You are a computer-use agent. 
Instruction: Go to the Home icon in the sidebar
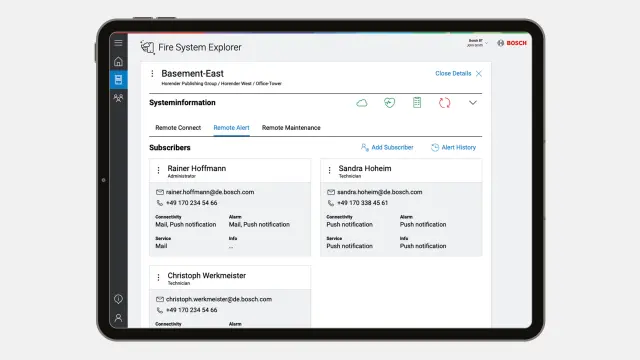coord(118,61)
